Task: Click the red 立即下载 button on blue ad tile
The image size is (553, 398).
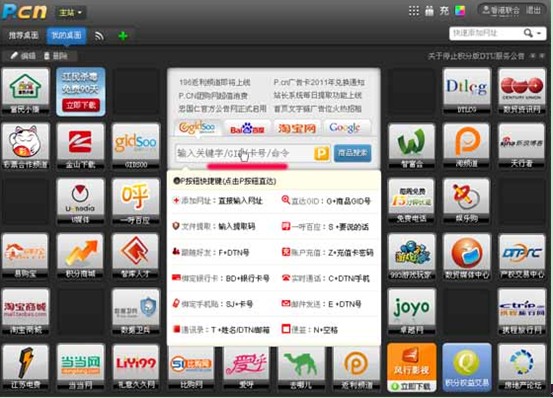Action: 81,105
